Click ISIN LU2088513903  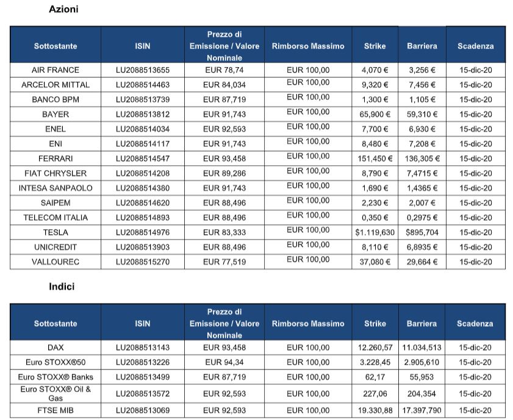click(x=143, y=247)
